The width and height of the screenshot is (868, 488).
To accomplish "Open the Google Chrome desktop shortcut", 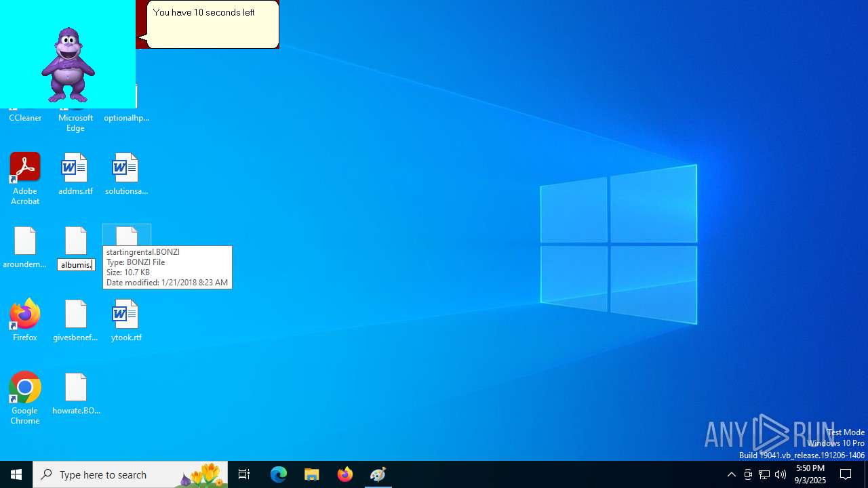I will 25,399.
